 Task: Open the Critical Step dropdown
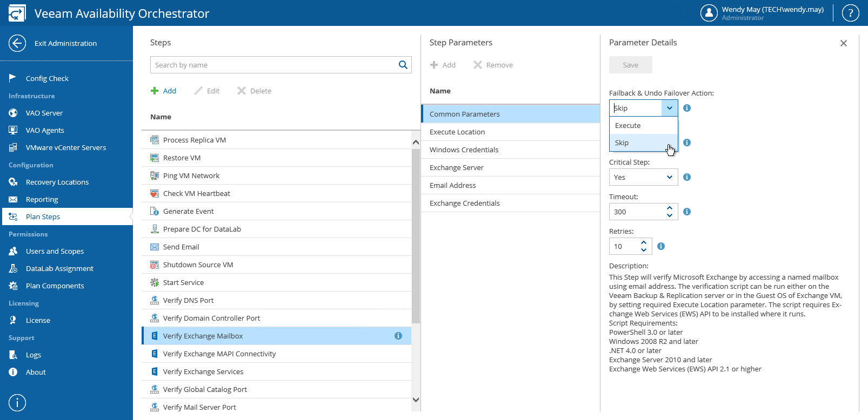(x=644, y=177)
